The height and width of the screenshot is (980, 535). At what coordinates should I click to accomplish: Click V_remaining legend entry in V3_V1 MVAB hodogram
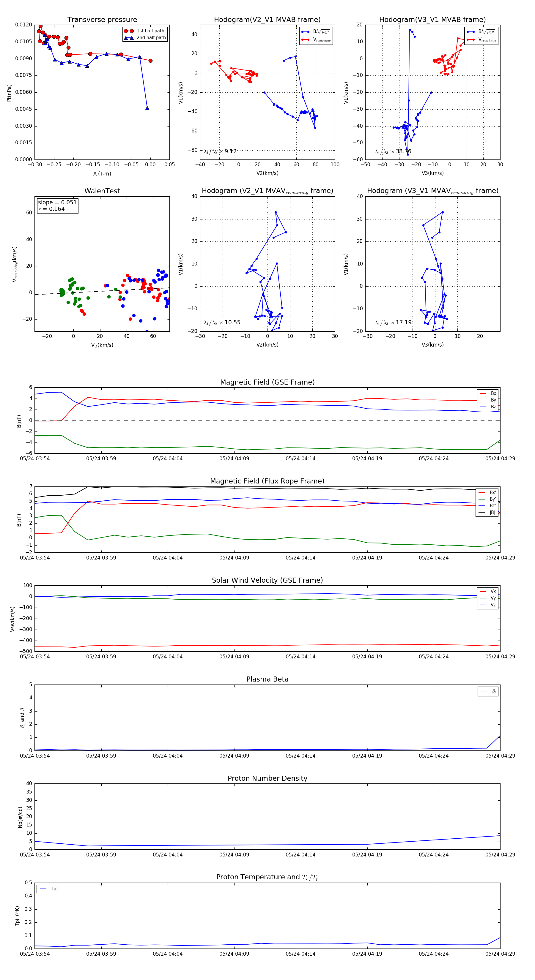[x=481, y=39]
